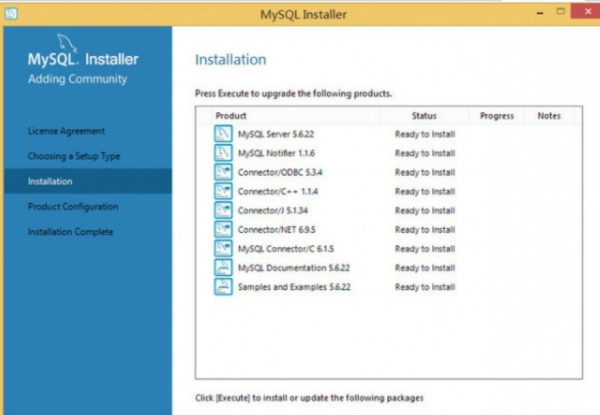Go to Choosing a Setup Type step
The width and height of the screenshot is (600, 415).
pos(74,156)
